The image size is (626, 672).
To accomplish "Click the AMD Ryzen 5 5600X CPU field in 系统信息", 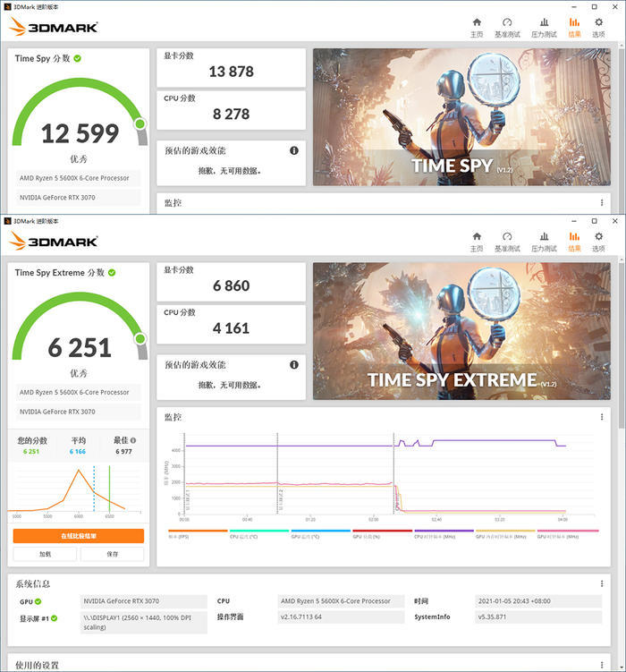I will [x=341, y=601].
